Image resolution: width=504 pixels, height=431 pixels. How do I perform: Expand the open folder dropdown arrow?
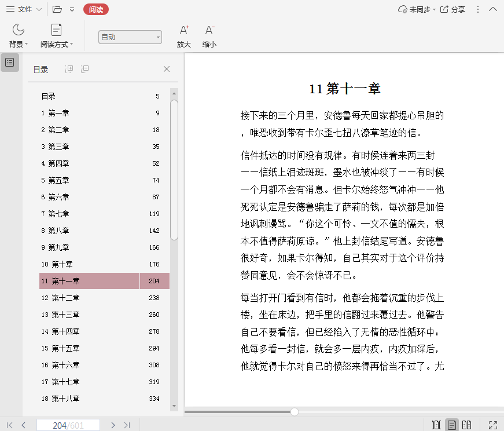[72, 9]
